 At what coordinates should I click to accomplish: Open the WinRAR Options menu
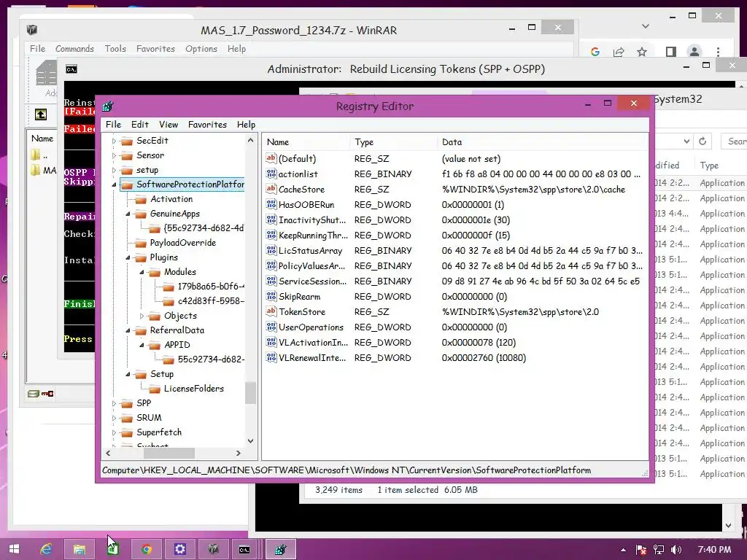pyautogui.click(x=201, y=49)
